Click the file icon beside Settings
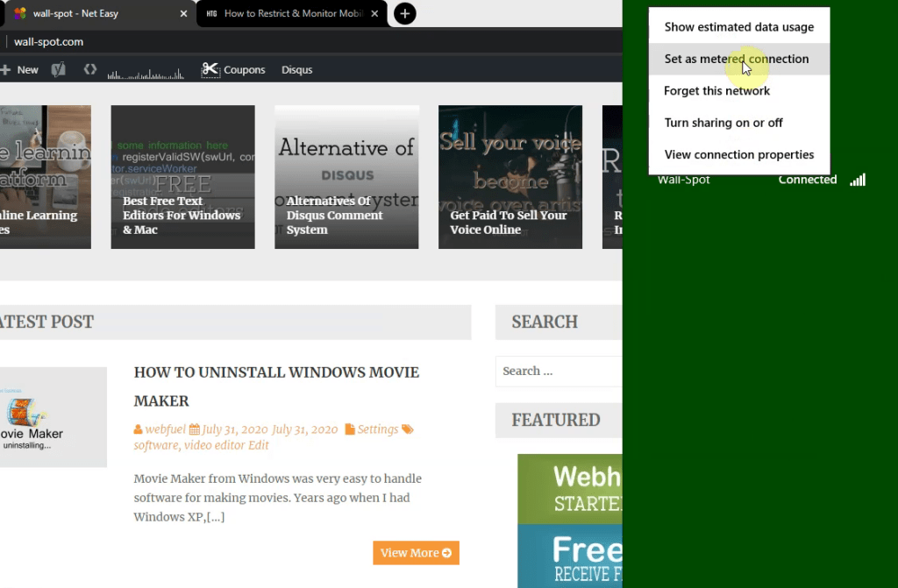898x588 pixels. point(350,429)
